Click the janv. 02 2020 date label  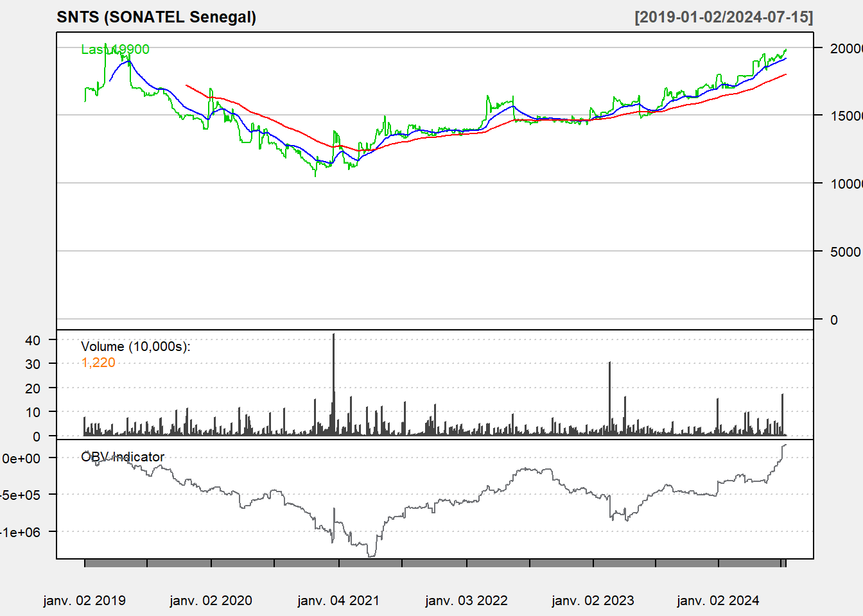pyautogui.click(x=211, y=601)
